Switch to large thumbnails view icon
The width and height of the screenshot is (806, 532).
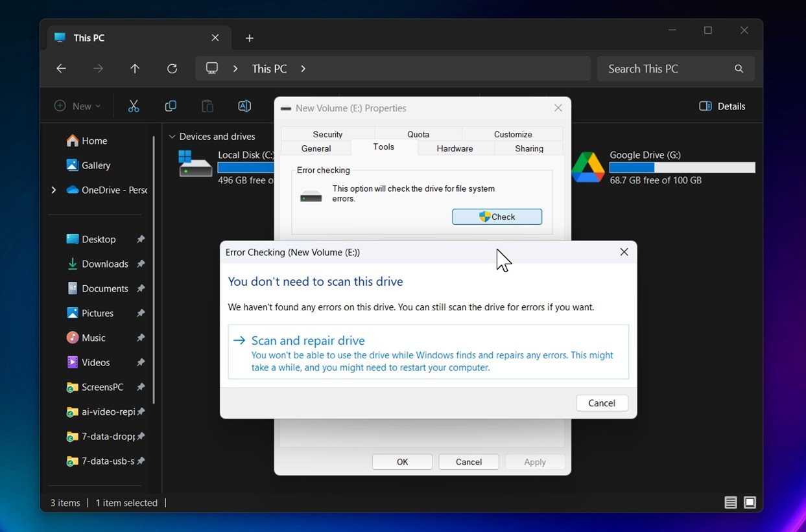click(x=750, y=502)
